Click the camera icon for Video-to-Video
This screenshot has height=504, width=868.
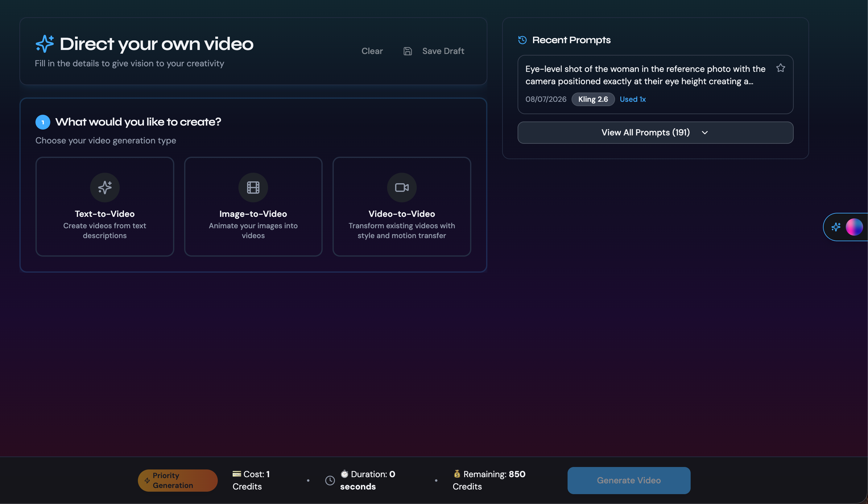click(402, 188)
